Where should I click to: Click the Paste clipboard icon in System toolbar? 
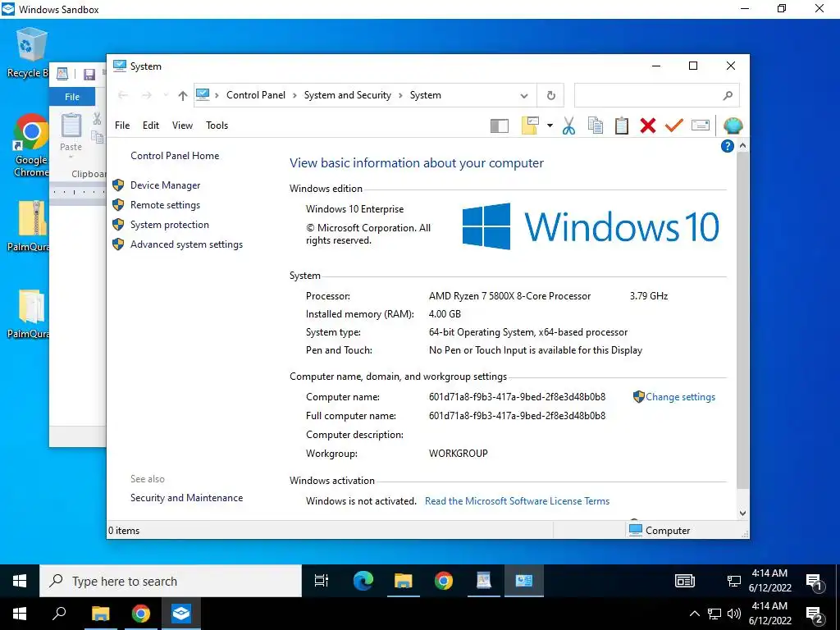[x=621, y=126]
